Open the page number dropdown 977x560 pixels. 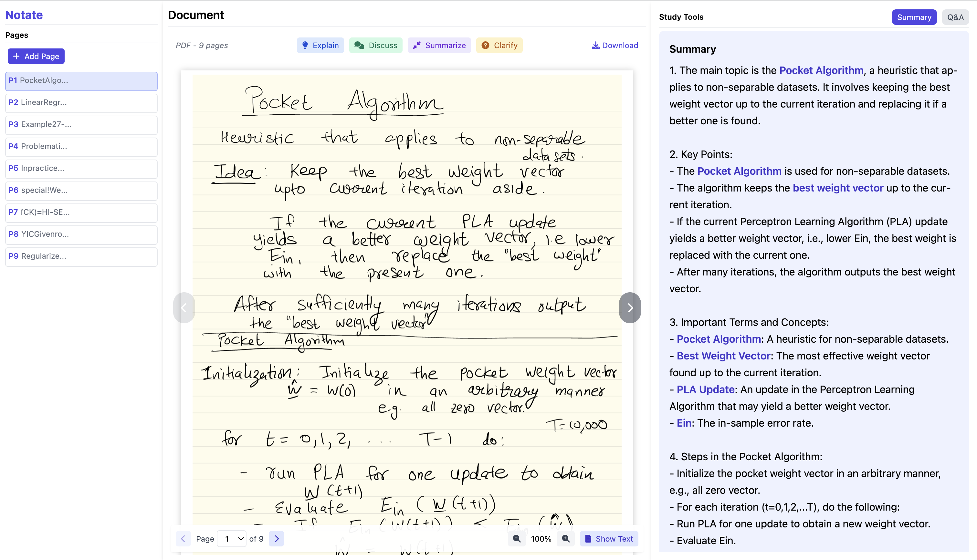(232, 539)
